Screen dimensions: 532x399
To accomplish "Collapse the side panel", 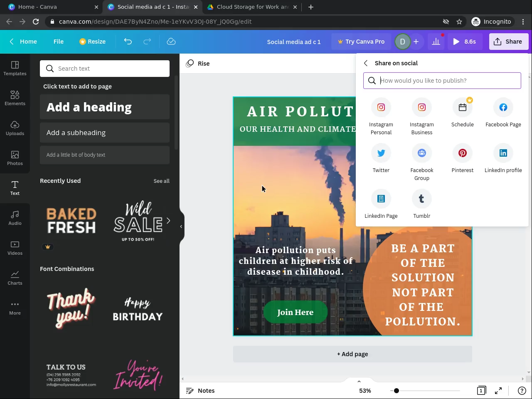I will point(181,227).
